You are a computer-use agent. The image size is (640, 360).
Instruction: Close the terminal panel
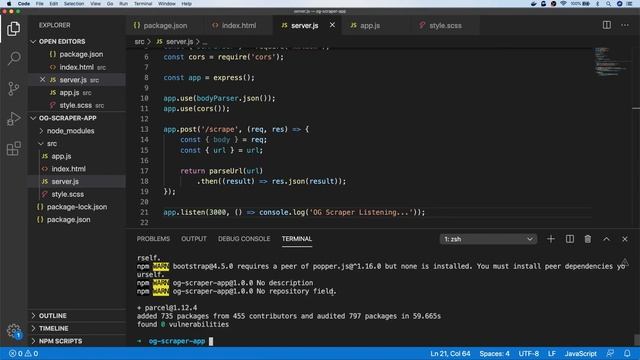tap(624, 239)
